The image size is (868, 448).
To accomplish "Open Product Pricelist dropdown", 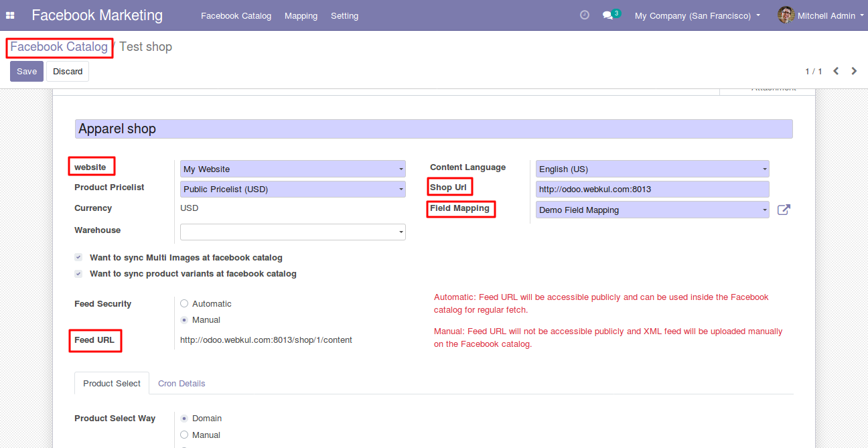I will [x=293, y=189].
